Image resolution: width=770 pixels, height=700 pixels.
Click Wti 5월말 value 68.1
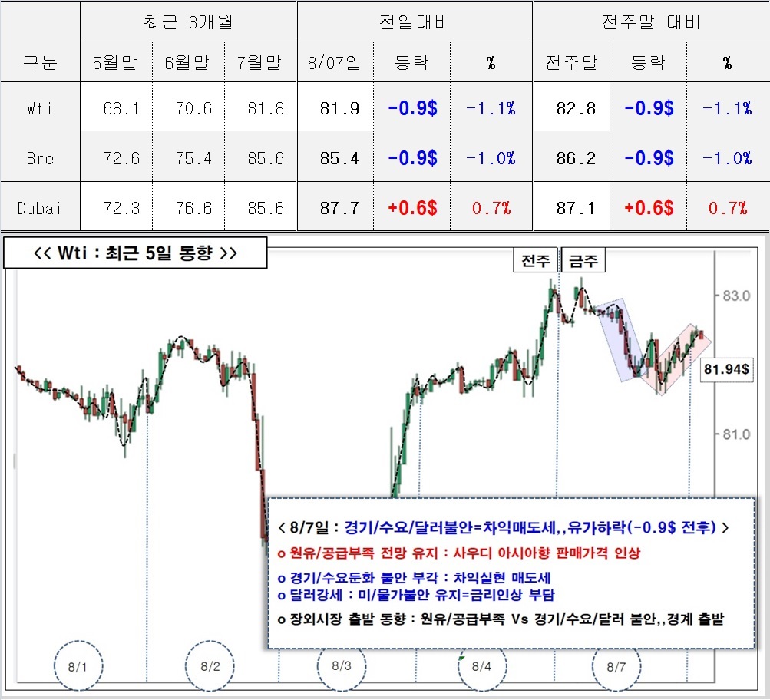121,108
